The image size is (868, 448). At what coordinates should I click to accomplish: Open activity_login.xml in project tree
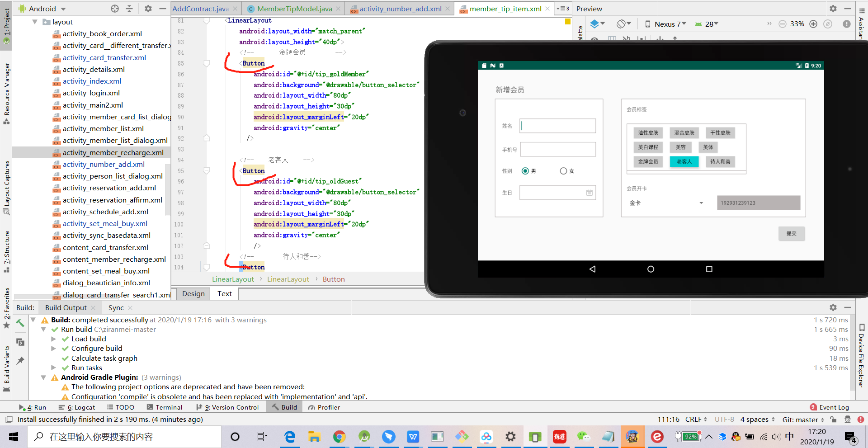click(x=91, y=93)
